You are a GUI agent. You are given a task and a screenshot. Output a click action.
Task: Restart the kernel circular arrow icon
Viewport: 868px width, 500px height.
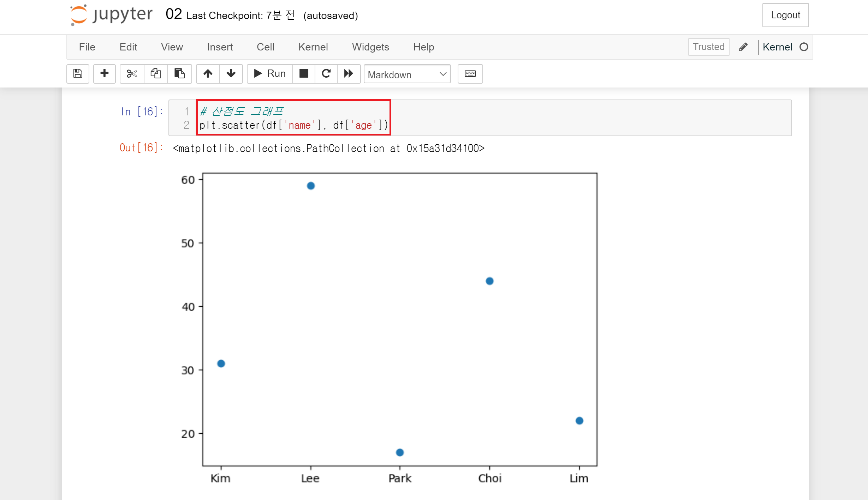(x=326, y=73)
